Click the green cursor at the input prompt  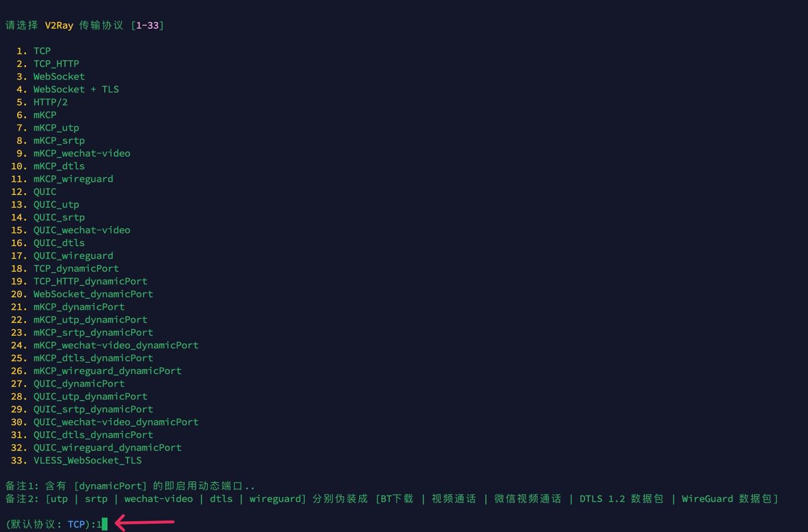105,524
